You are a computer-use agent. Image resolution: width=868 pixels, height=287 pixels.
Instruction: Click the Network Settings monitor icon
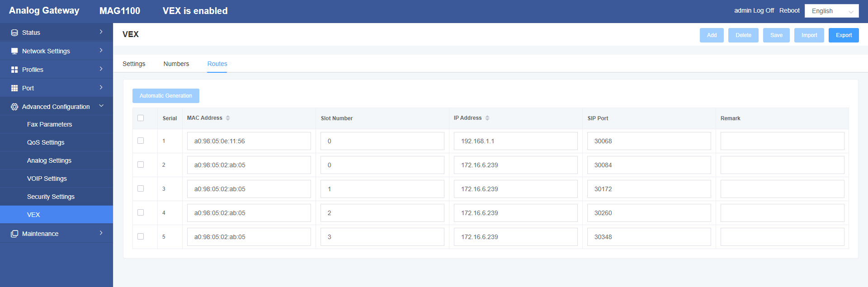pyautogui.click(x=14, y=51)
